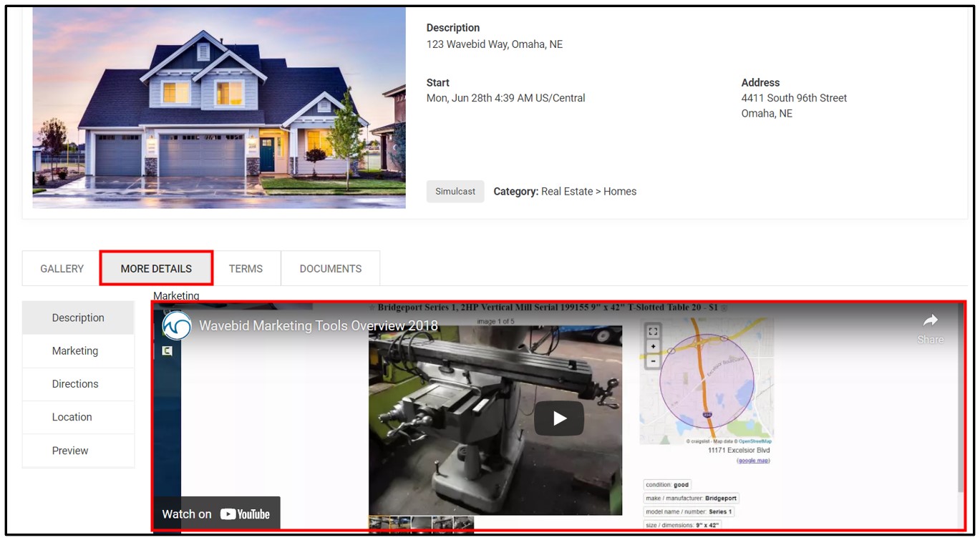Click the house listing photo
This screenshot has width=980, height=540.
pyautogui.click(x=219, y=107)
